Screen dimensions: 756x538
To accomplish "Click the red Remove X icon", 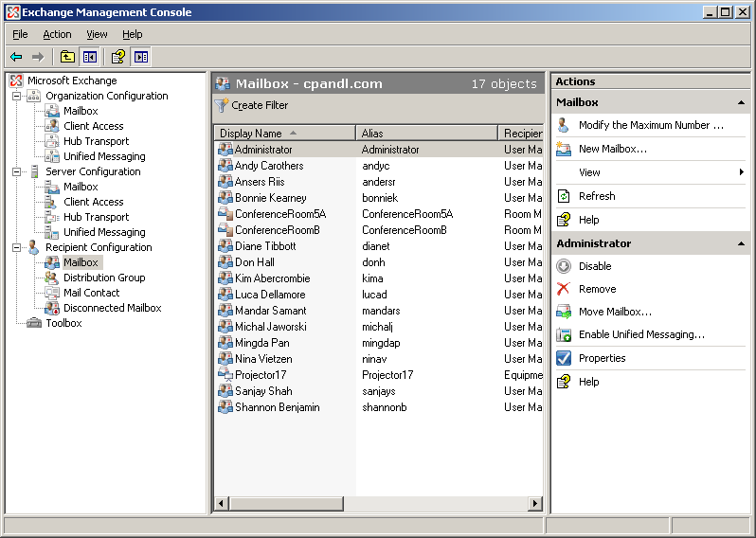I will pyautogui.click(x=563, y=289).
